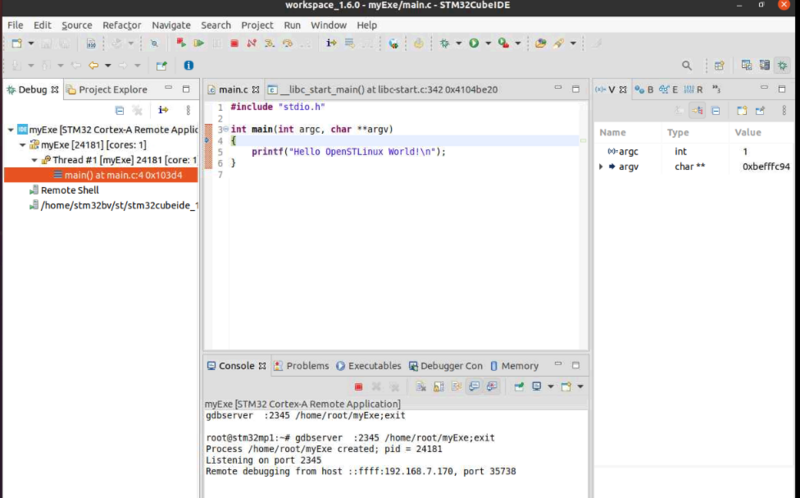
Task: Open the Window menu
Action: click(329, 25)
